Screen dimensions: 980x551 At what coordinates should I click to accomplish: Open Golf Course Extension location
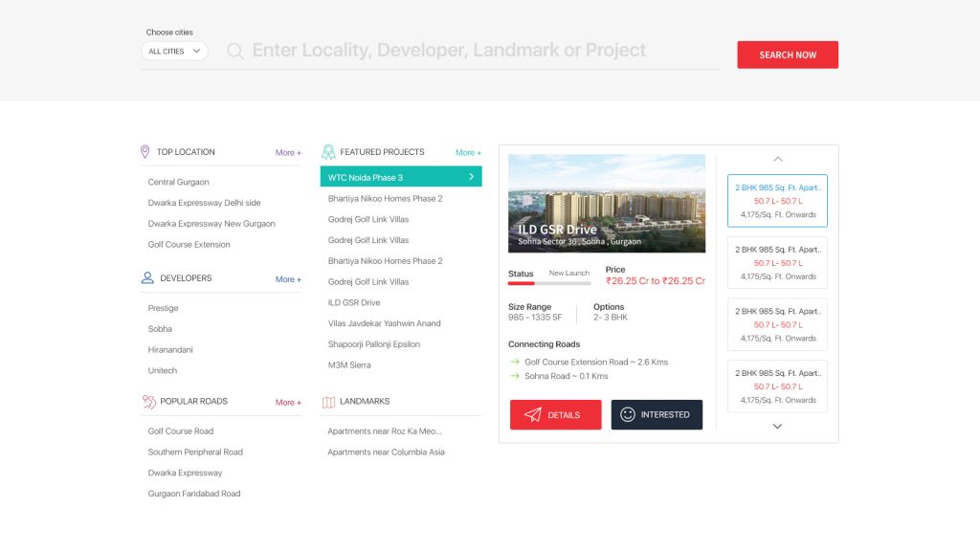189,244
